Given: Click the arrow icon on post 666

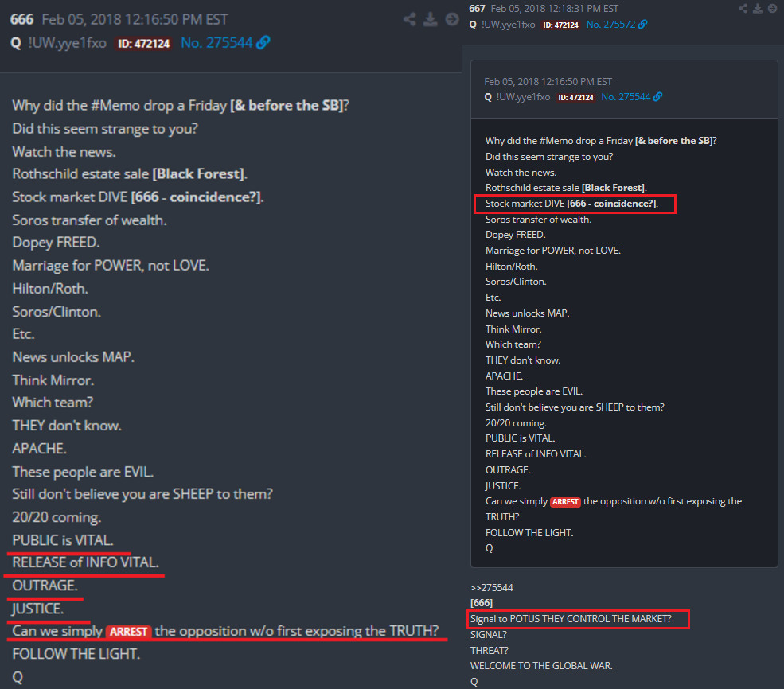Looking at the screenshot, I should point(452,19).
